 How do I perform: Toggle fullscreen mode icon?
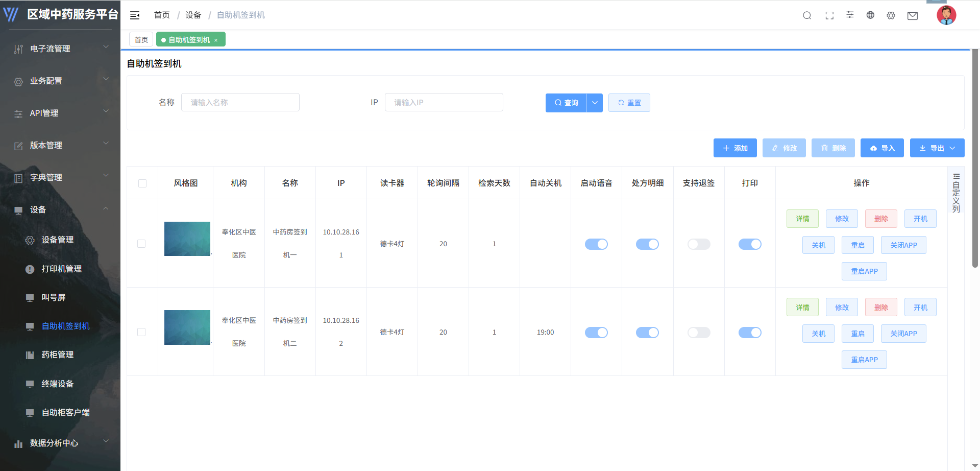(829, 15)
